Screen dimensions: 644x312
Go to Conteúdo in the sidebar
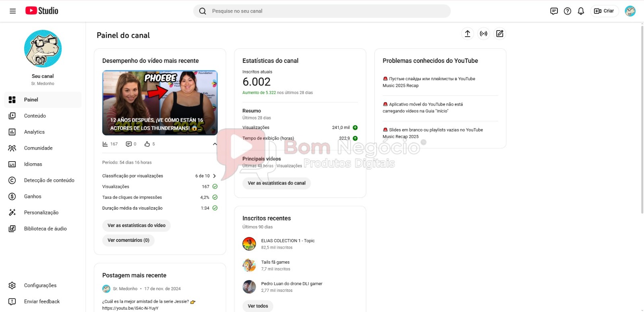[35, 116]
